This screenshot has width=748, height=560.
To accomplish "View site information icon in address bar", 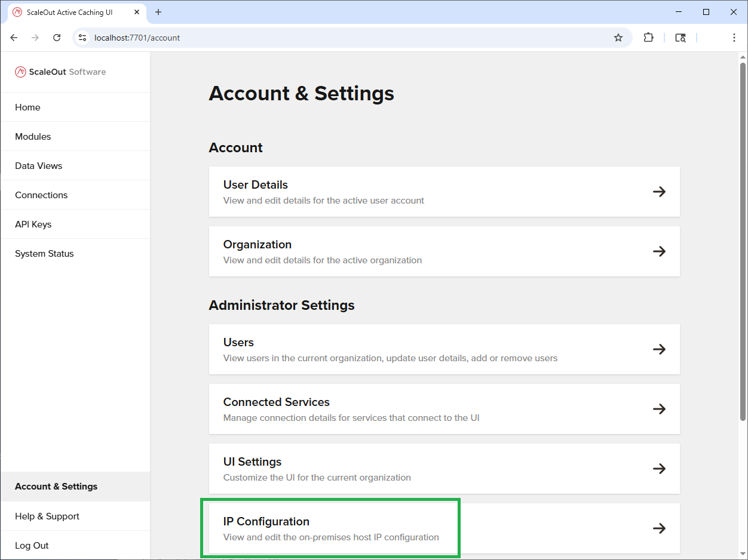I will point(83,38).
